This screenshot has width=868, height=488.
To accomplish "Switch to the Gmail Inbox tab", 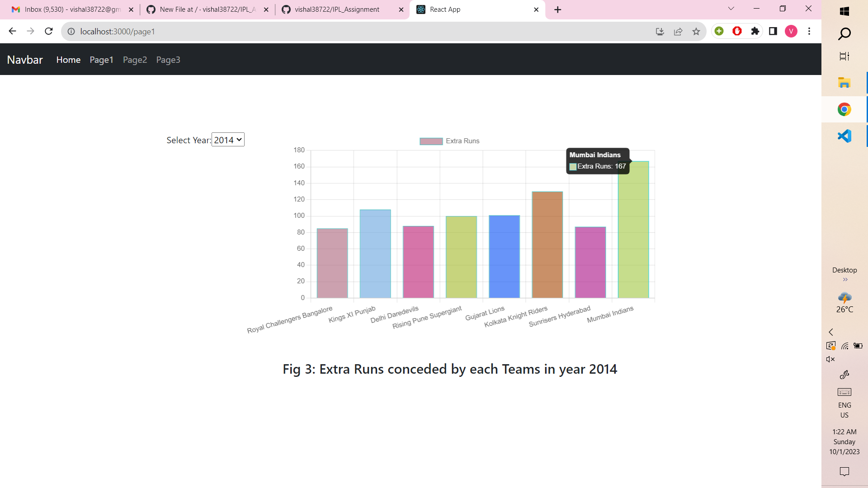I will pos(72,9).
